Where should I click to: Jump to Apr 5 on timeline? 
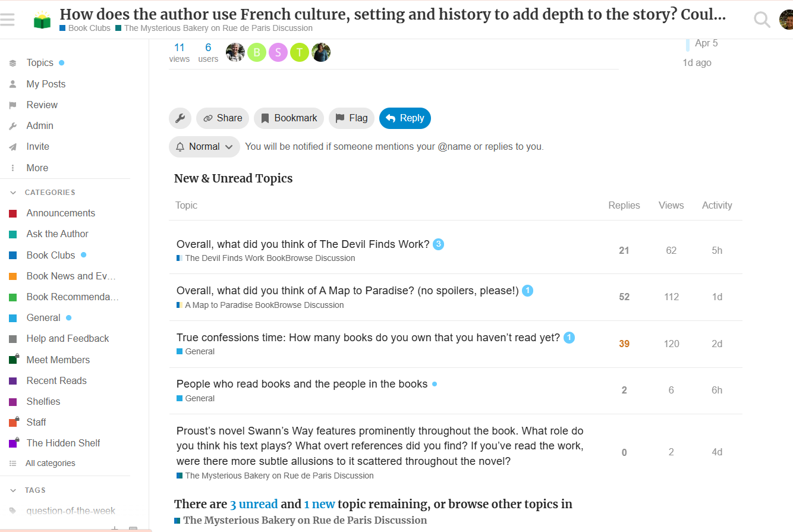click(x=706, y=43)
